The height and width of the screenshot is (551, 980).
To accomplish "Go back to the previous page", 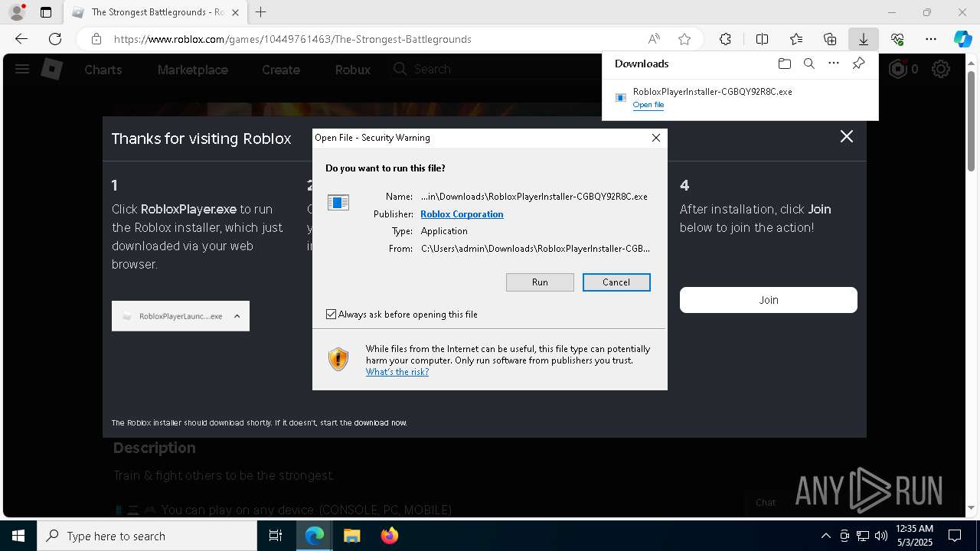I will 21,39.
